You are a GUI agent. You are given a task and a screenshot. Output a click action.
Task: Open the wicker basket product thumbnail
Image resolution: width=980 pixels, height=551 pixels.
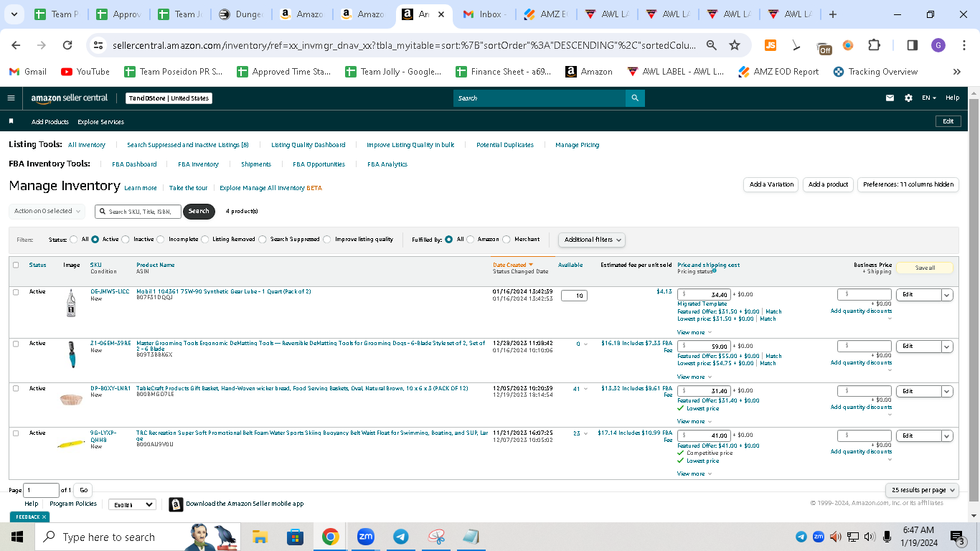coord(71,399)
